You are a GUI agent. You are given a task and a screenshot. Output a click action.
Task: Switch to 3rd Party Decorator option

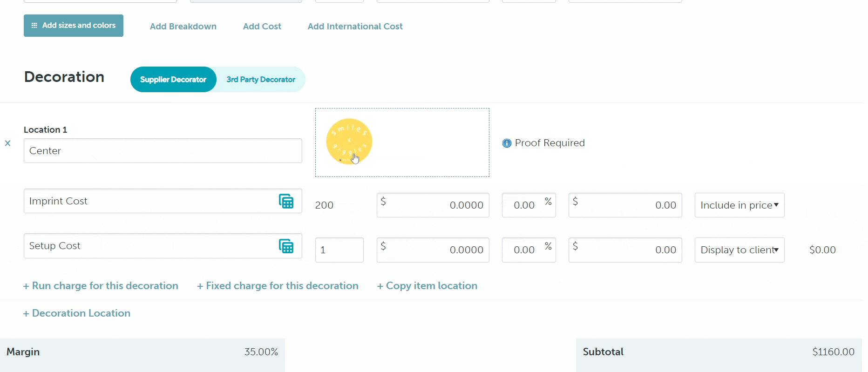pyautogui.click(x=261, y=80)
